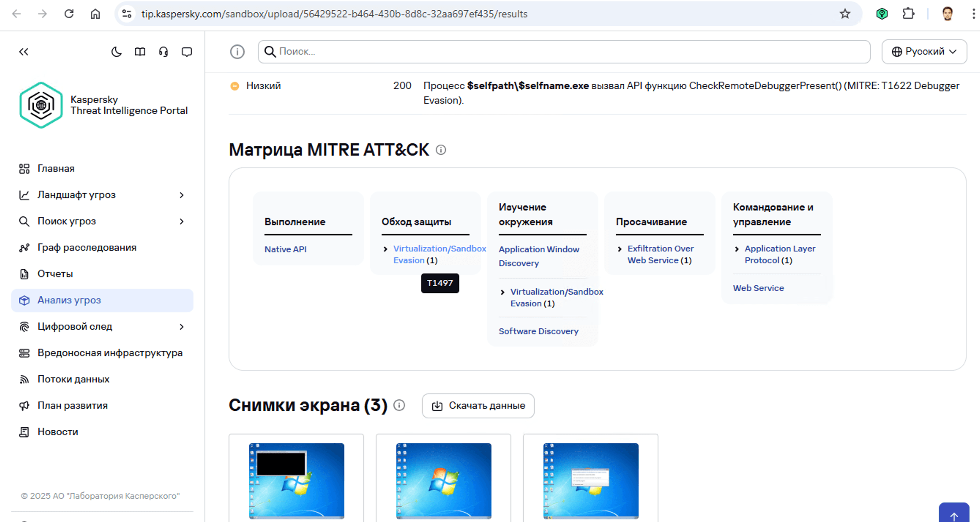Open Kaspersky extension icon in browser toolbar
The width and height of the screenshot is (980, 522).
tap(881, 14)
